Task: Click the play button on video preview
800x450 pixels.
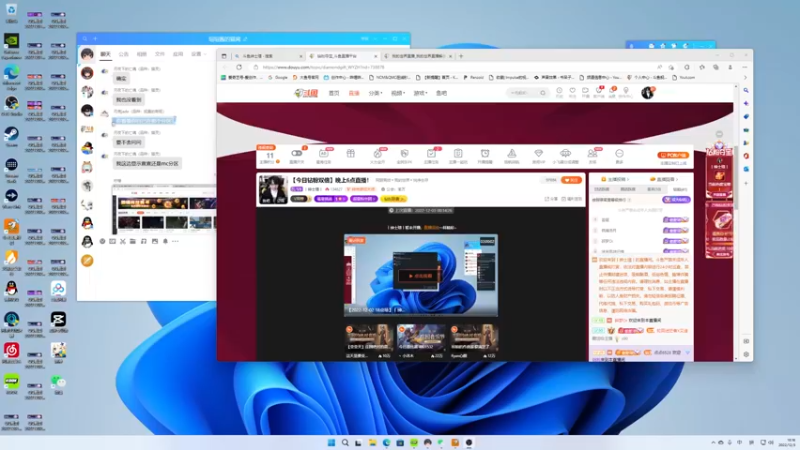Action: point(420,276)
